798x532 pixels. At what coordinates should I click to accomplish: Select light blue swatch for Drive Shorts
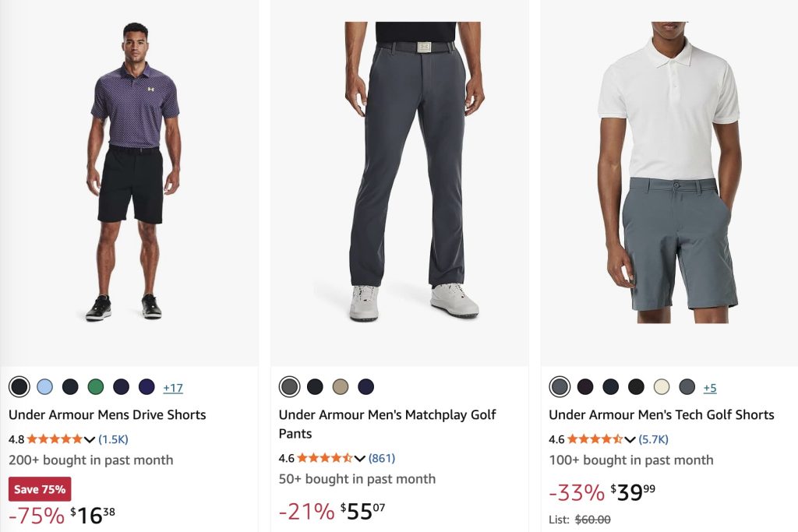click(45, 386)
